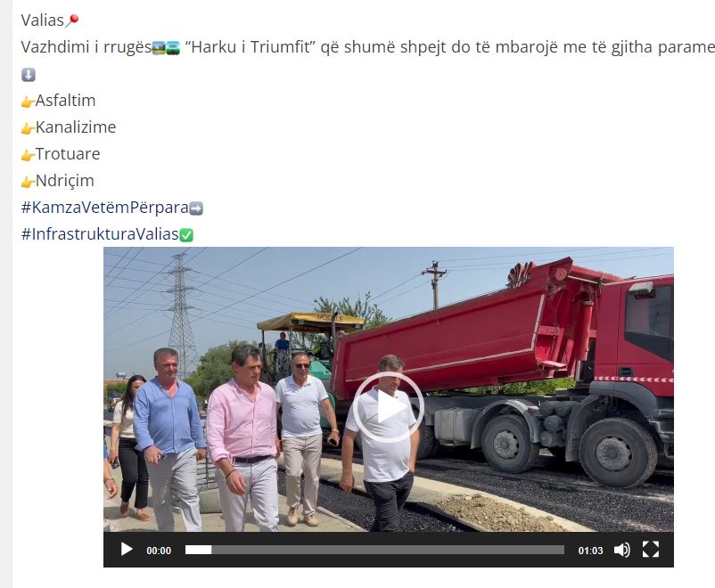Click the down arrow emoji icon

coord(29,75)
